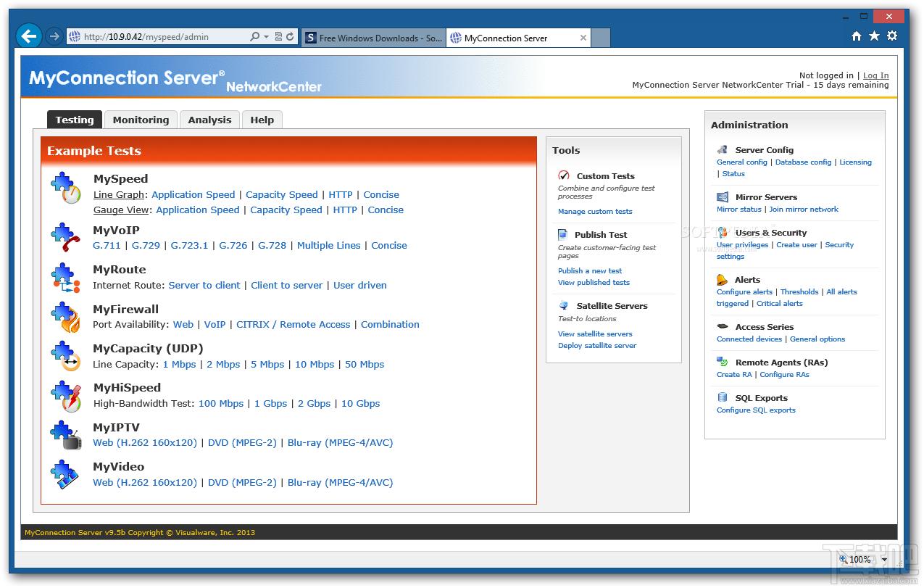Switch to Free Windows Downloads browser tab

coord(373,38)
